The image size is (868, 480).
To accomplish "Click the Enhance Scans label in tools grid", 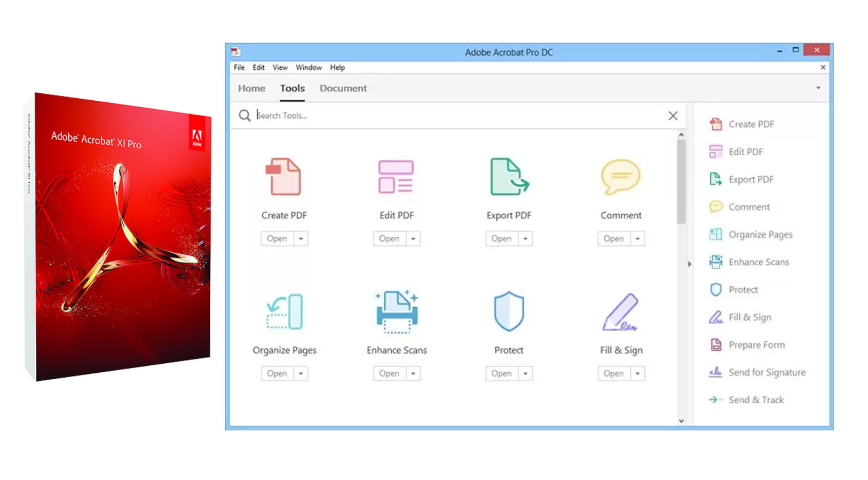I will pos(397,350).
